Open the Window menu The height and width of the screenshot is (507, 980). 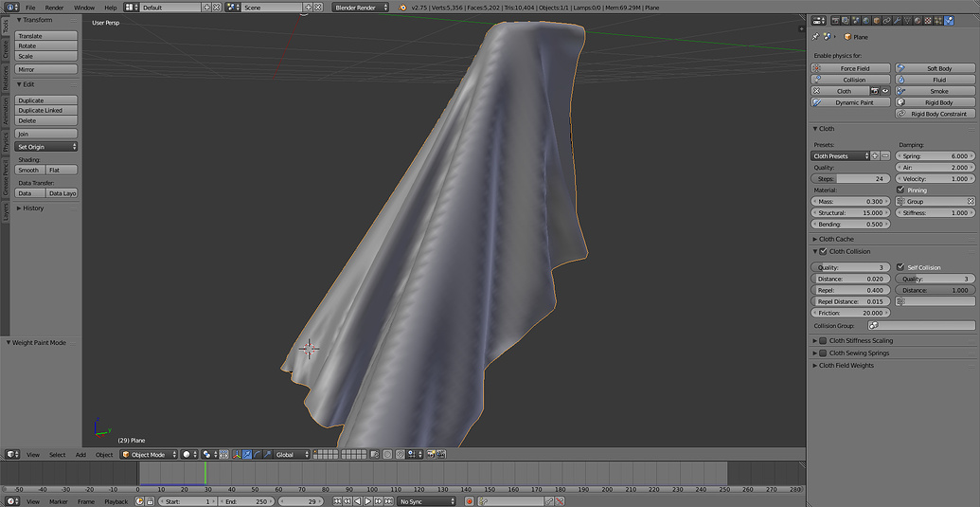pyautogui.click(x=83, y=8)
